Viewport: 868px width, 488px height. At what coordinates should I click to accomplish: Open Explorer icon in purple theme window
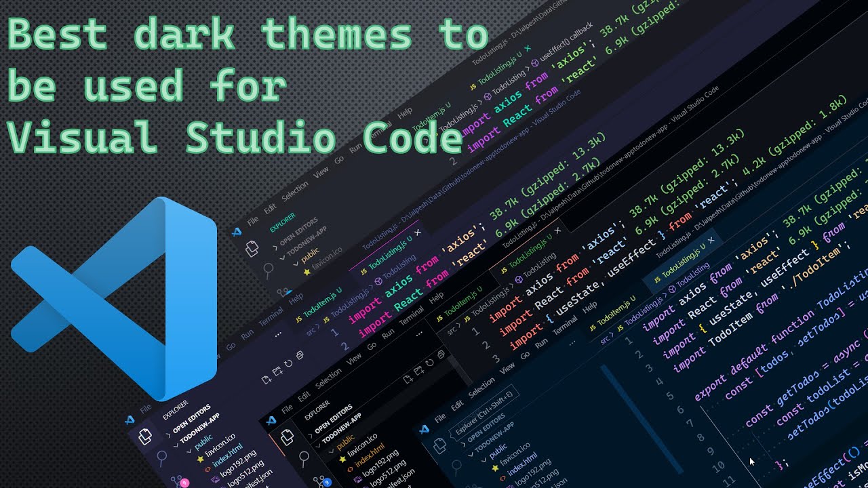click(146, 436)
